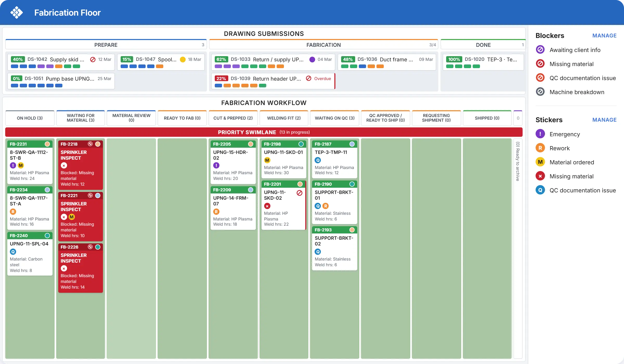This screenshot has width=624, height=364.
Task: Click the Fabrication Floor title text
Action: tap(67, 12)
